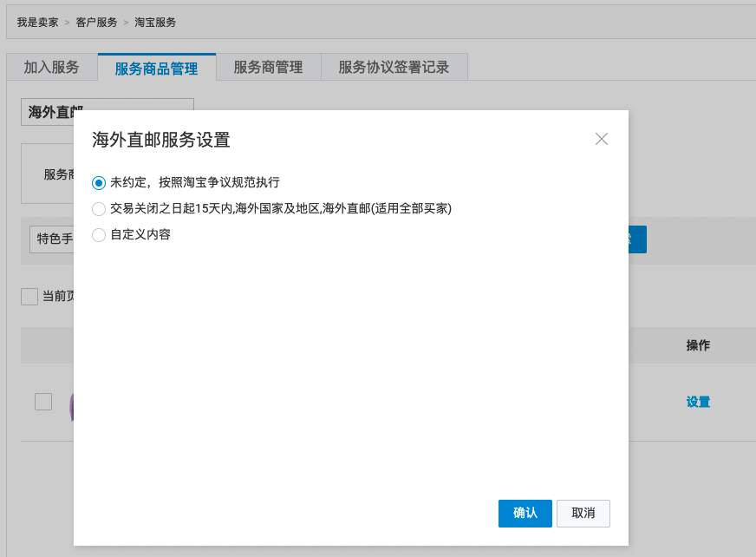Open the 加入服务 tab
The image size is (756, 557).
click(52, 67)
